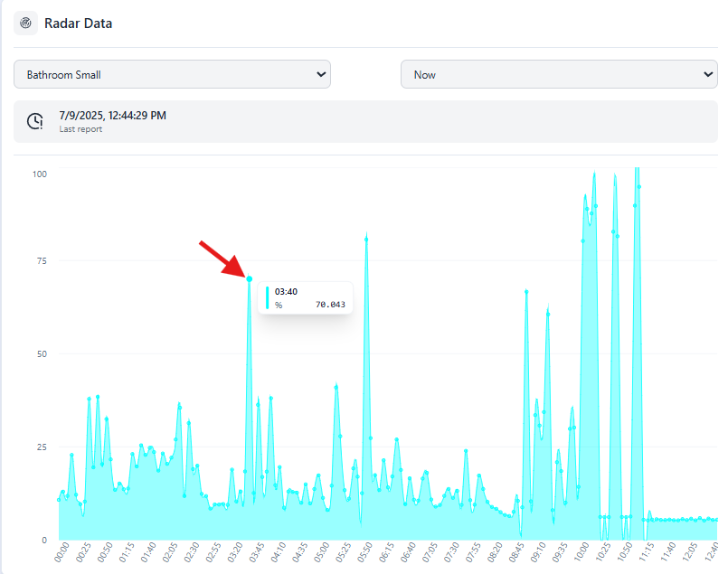This screenshot has height=574, width=728.
Task: Click the 75 y-axis label
Action: pyautogui.click(x=42, y=261)
